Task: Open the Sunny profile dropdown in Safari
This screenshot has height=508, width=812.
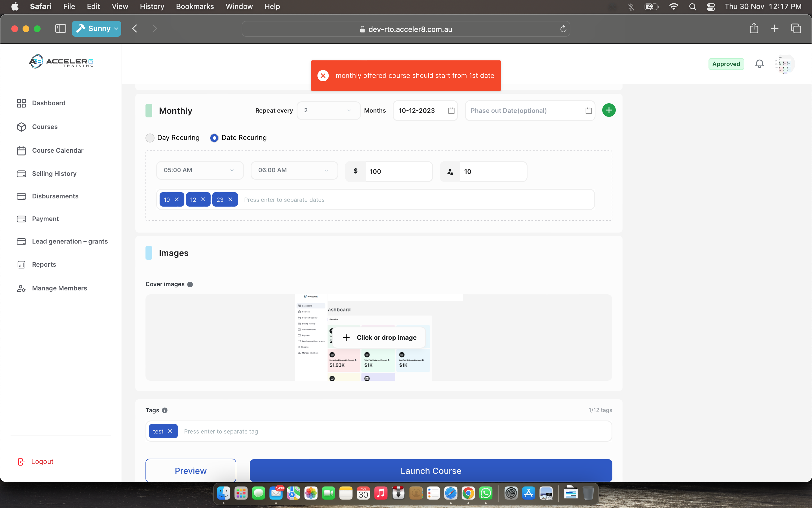Action: coord(96,29)
